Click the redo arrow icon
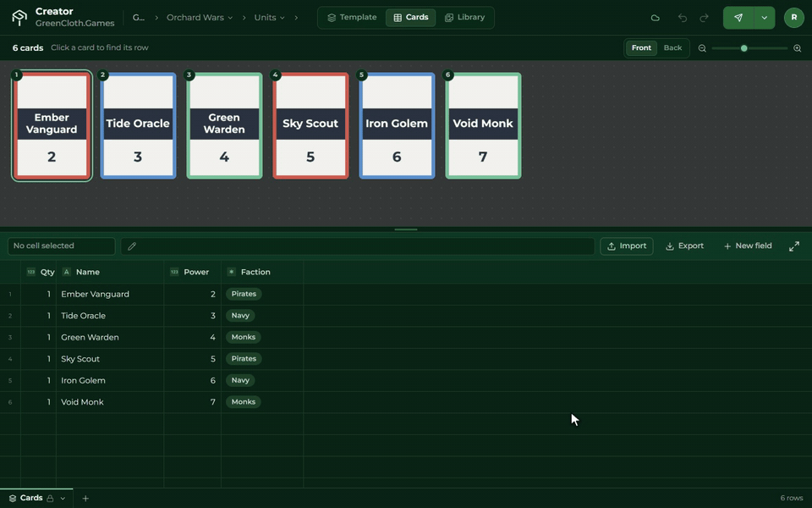This screenshot has height=508, width=812. pos(704,18)
